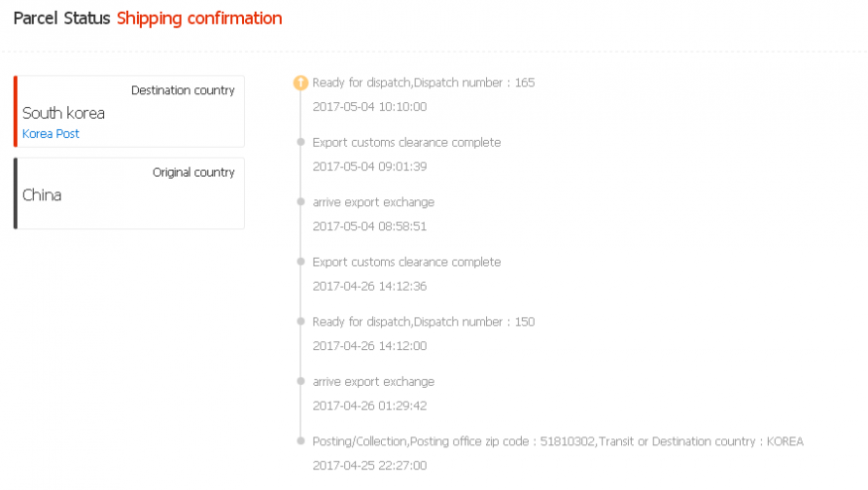Click the 2017-04-25 22:27:00 timestamp
This screenshot has height=490, width=868.
(370, 465)
